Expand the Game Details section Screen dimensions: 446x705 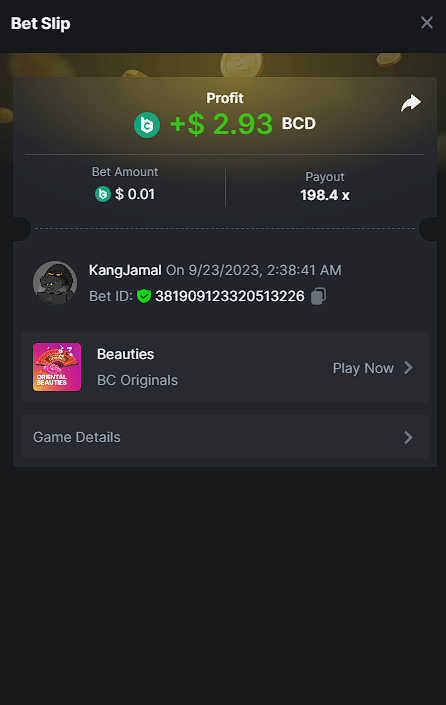coord(225,437)
